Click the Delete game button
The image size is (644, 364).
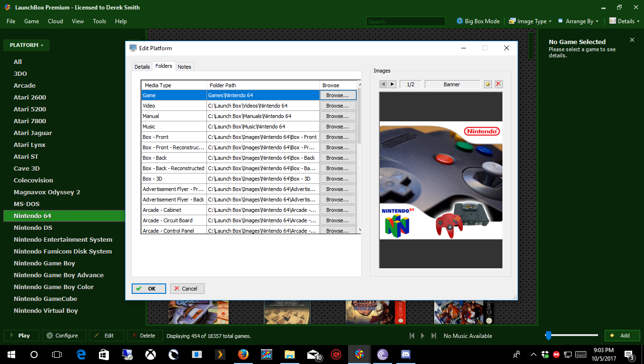pos(145,336)
